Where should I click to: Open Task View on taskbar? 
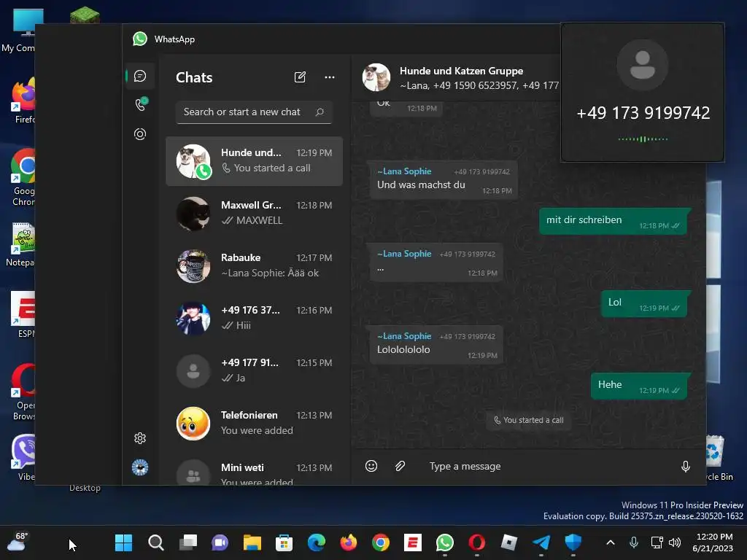point(188,542)
